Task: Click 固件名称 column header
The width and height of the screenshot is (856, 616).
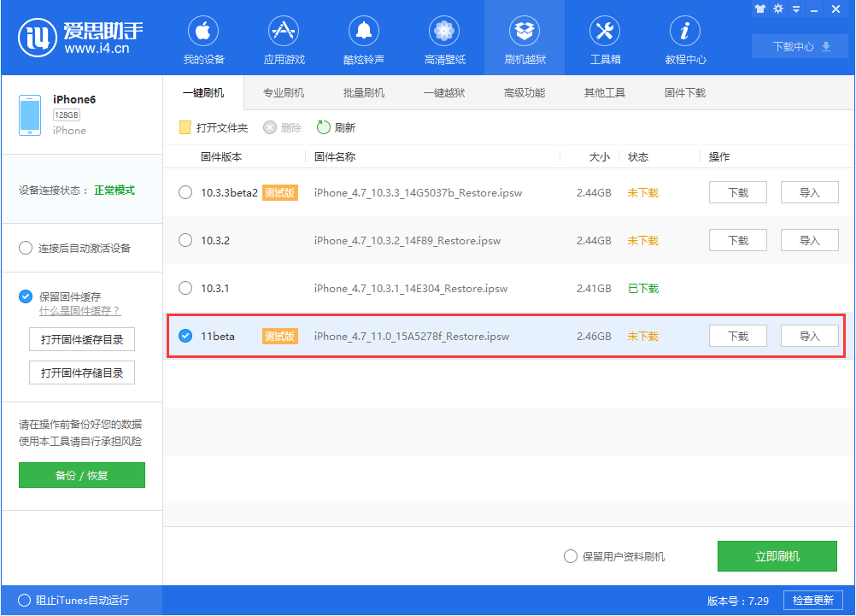Action: (335, 156)
